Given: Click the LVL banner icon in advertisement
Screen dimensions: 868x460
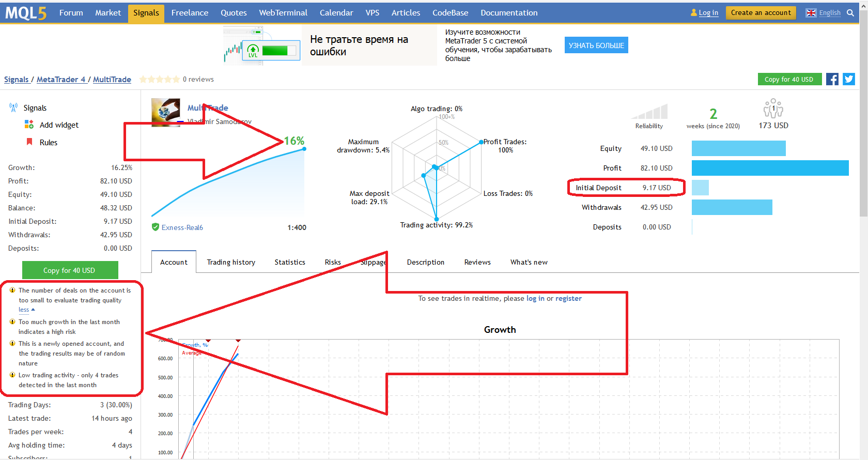Looking at the screenshot, I should pyautogui.click(x=253, y=51).
